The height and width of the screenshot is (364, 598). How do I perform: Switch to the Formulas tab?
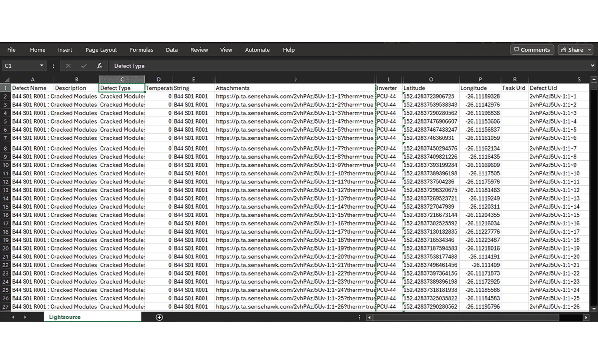point(141,50)
